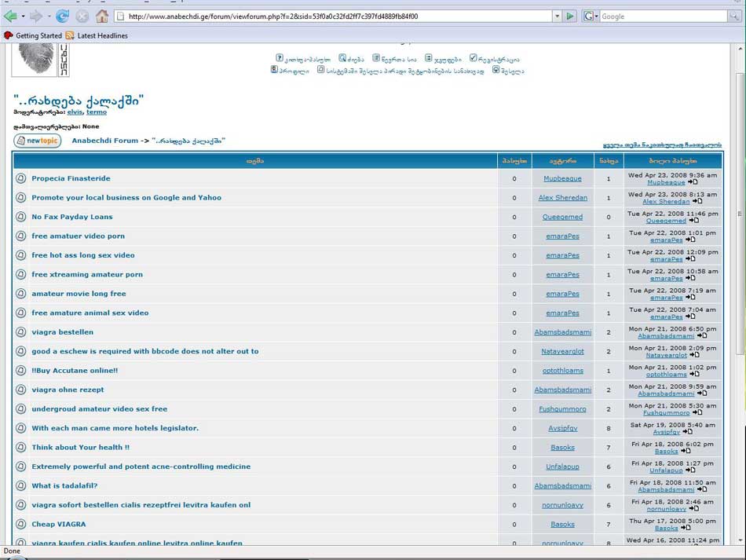Image resolution: width=746 pixels, height=560 pixels.
Task: Open the back history dropdown arrow
Action: pyautogui.click(x=24, y=16)
